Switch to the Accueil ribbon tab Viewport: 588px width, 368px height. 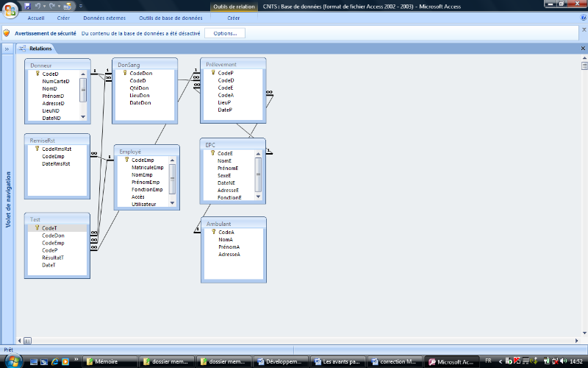coord(36,18)
